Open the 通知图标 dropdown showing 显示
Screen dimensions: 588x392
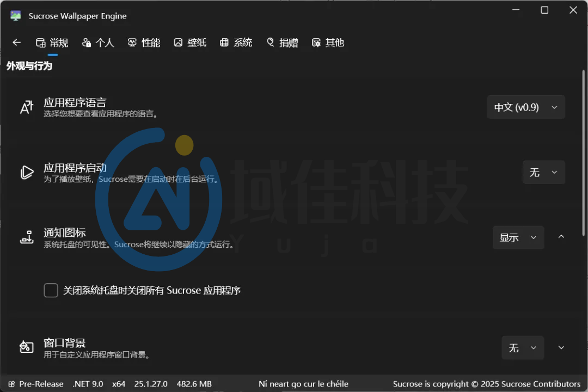(518, 237)
